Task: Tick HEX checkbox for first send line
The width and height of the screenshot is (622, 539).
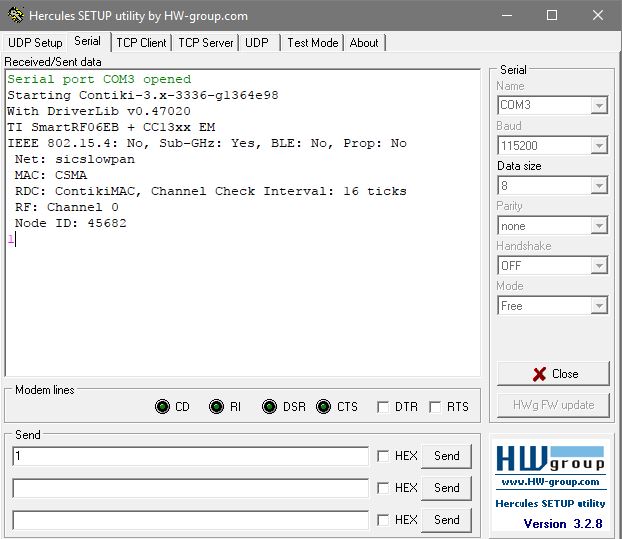Action: point(383,456)
